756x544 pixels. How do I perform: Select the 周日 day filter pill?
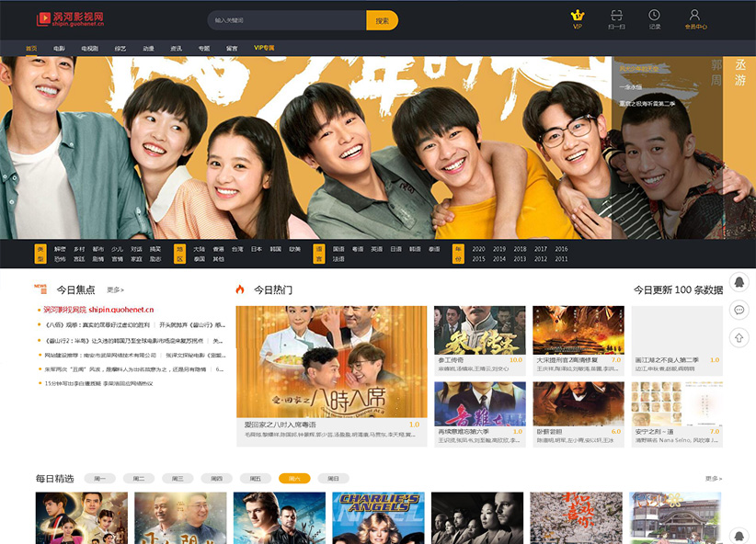coord(333,479)
